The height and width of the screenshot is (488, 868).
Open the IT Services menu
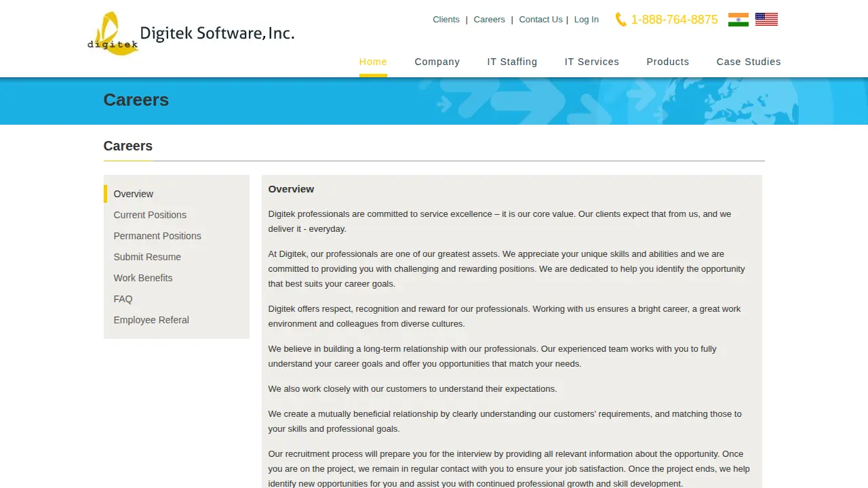click(592, 62)
